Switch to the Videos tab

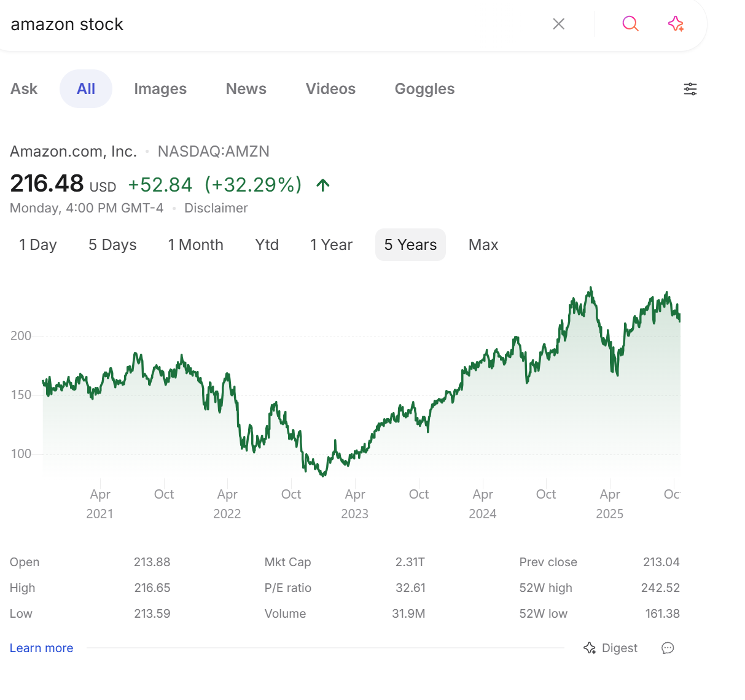[x=330, y=89]
